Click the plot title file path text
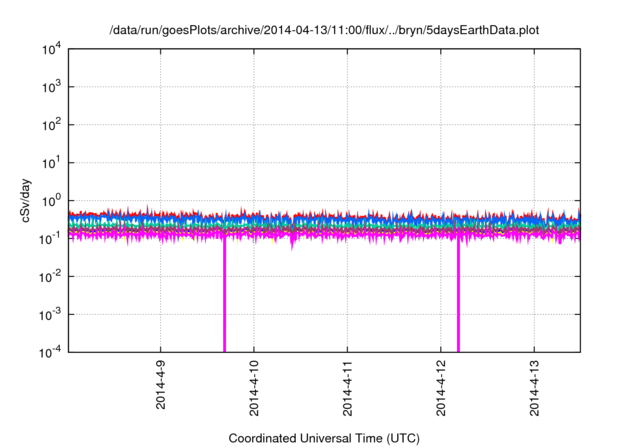This screenshot has height=448, width=640. coord(324,31)
